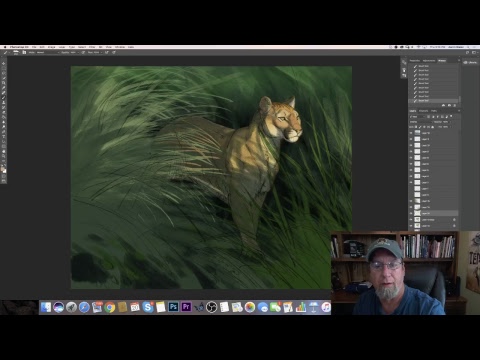Select the Gradient tool
This screenshot has width=480, height=360.
tap(4, 117)
